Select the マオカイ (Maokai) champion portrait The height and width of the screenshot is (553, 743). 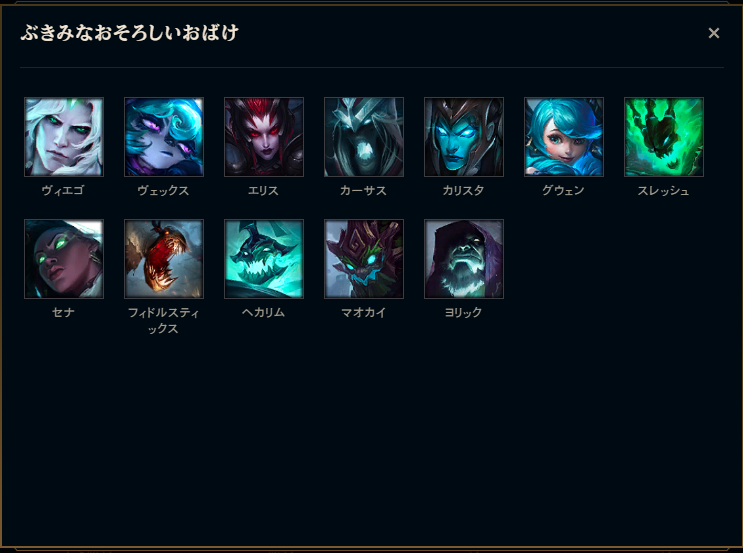click(364, 259)
